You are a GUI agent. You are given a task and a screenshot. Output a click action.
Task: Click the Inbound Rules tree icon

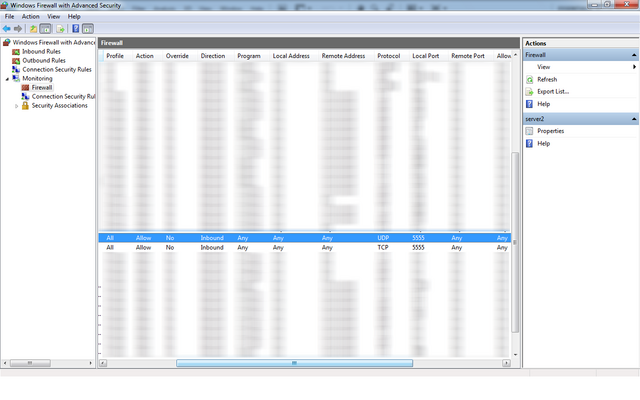tap(16, 52)
